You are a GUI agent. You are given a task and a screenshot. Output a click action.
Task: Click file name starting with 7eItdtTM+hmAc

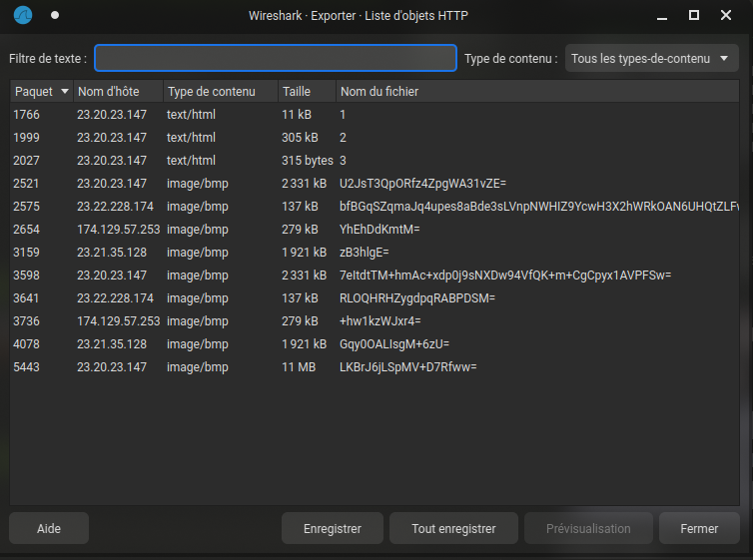(x=505, y=276)
